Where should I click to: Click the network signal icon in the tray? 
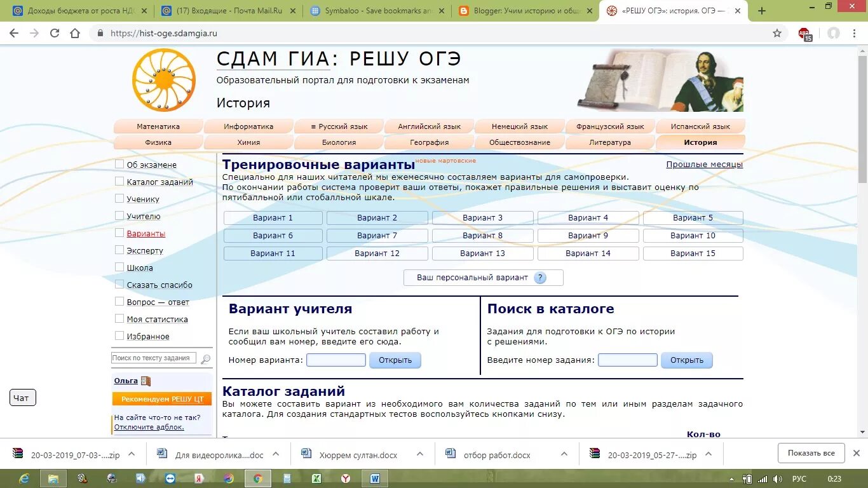(x=763, y=479)
